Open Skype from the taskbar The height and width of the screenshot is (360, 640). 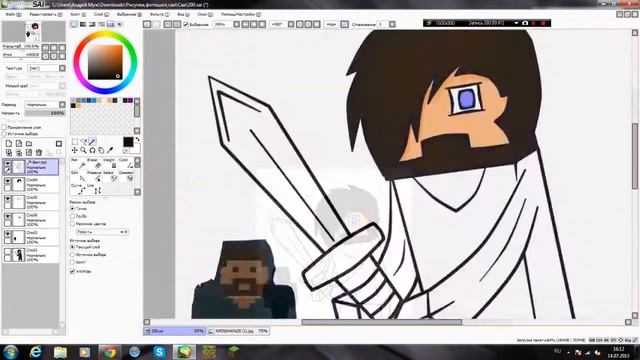(x=160, y=352)
